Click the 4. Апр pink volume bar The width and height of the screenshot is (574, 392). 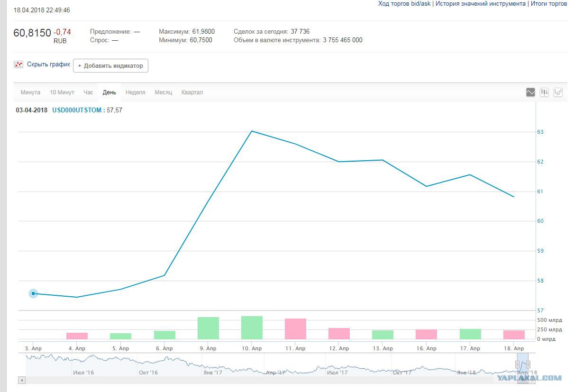point(77,336)
